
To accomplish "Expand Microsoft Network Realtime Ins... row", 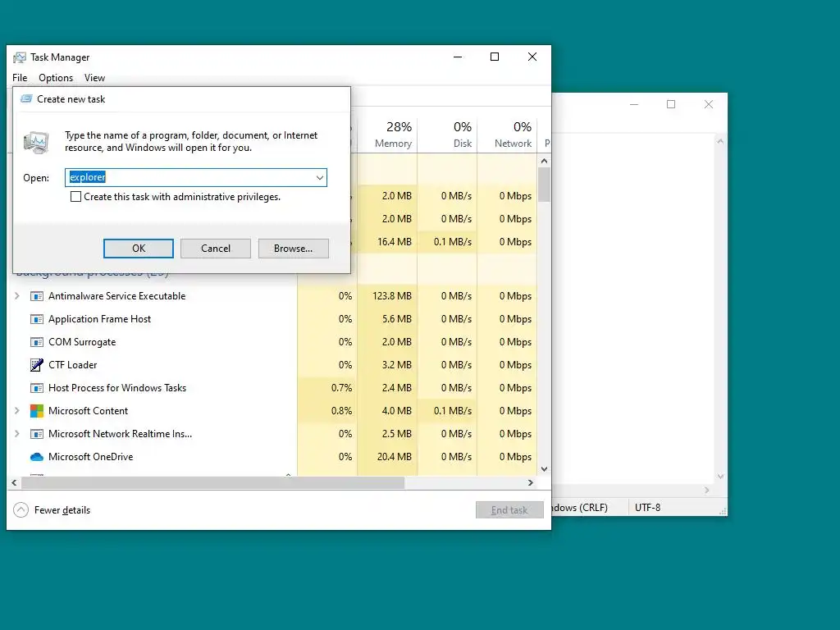I will click(x=17, y=433).
